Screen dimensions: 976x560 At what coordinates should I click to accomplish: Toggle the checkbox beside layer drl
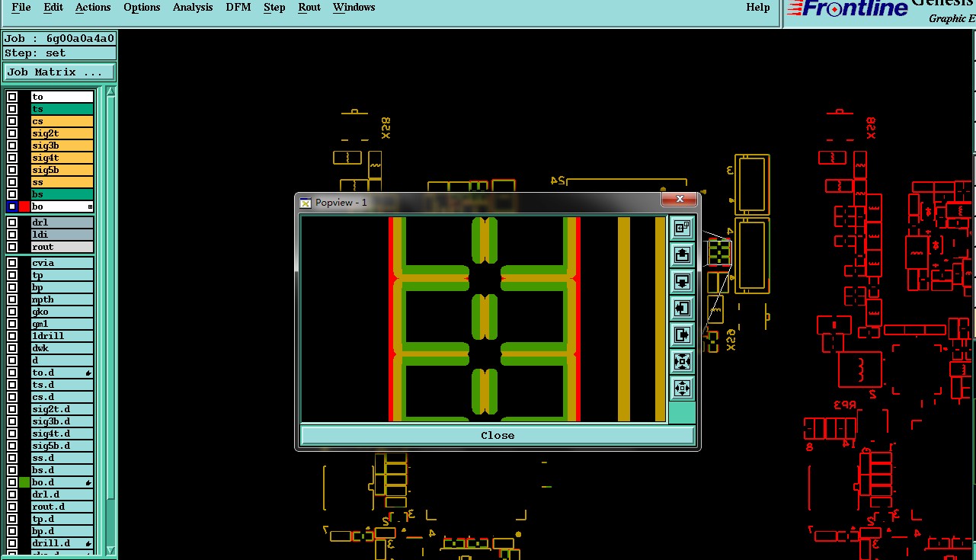pos(12,222)
